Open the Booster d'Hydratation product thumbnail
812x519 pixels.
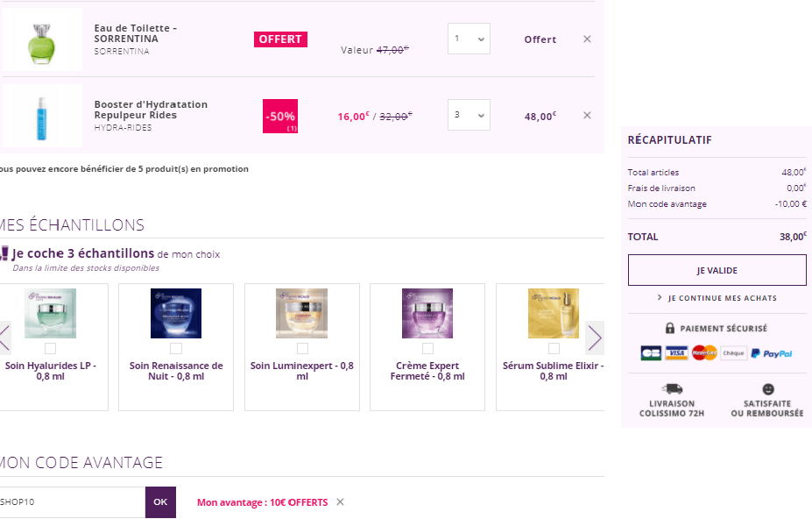point(42,116)
